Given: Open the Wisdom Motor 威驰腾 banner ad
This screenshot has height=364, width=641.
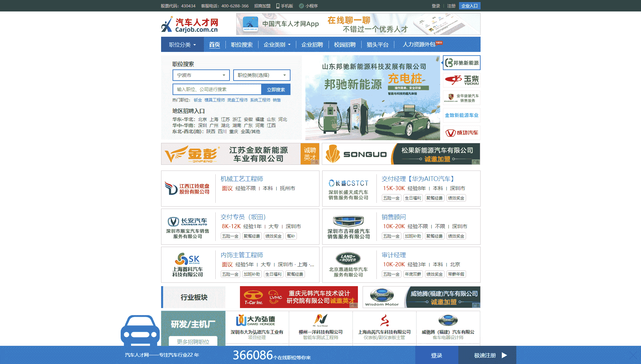Looking at the screenshot, I should pos(421,297).
